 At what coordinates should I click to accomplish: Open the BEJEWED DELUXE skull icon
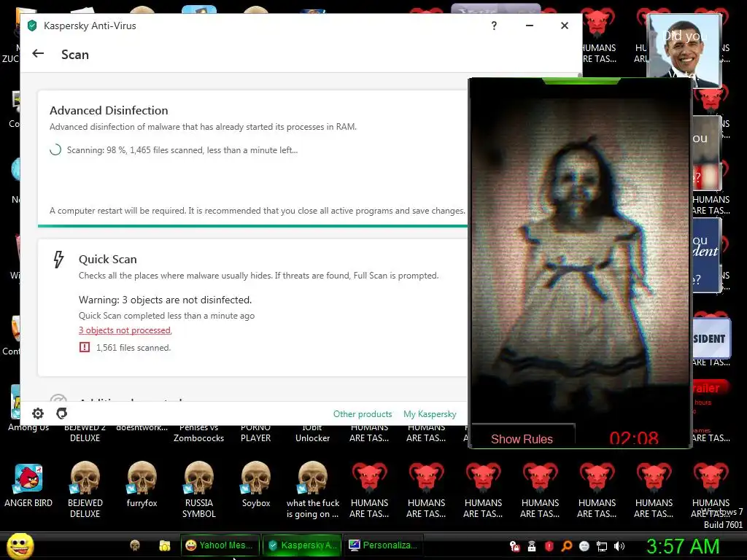tap(85, 478)
